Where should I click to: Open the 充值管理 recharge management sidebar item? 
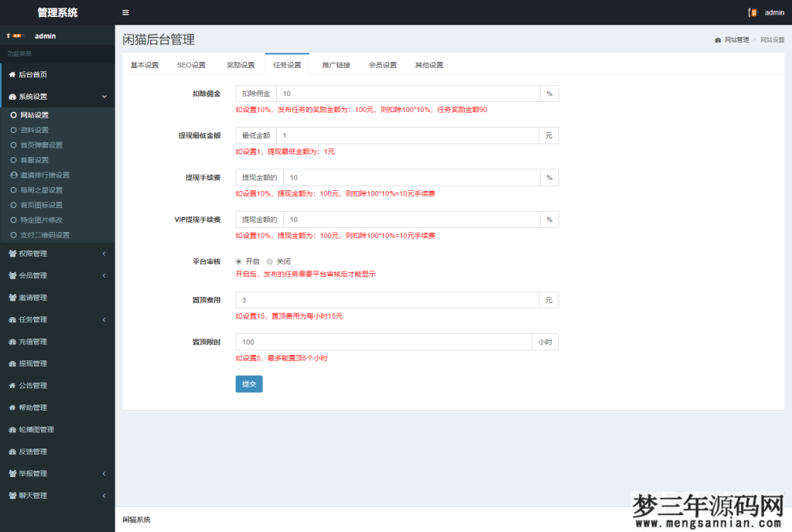[x=34, y=341]
